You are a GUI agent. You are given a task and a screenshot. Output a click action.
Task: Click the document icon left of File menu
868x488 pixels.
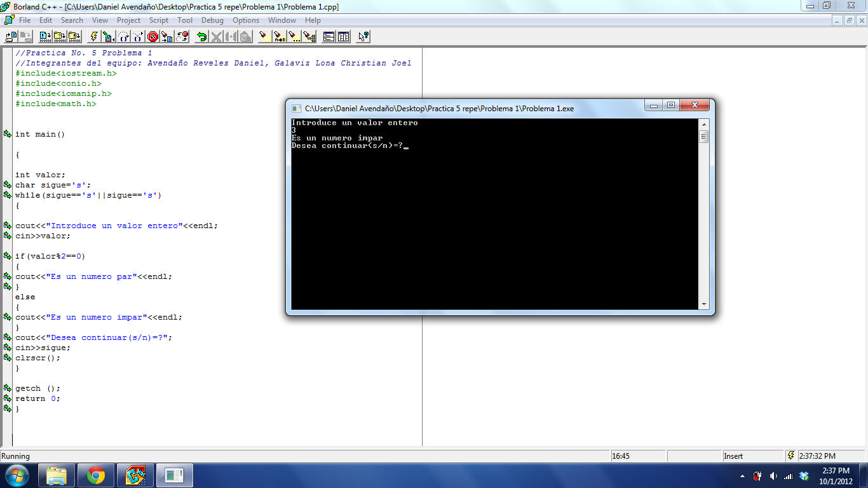tap(9, 20)
